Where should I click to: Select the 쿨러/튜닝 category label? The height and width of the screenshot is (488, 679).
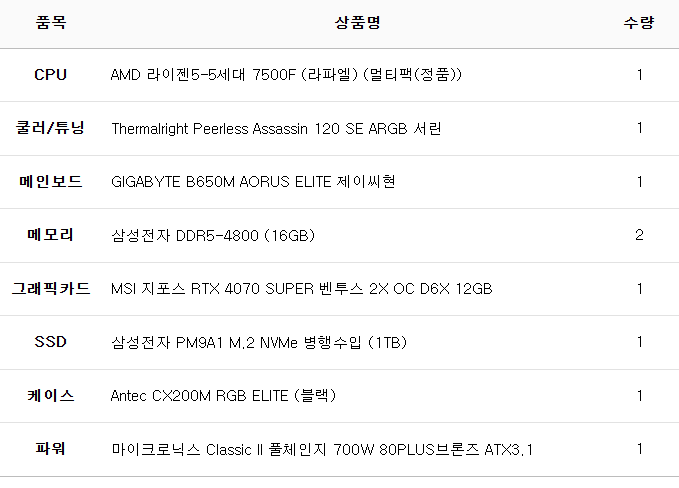pyautogui.click(x=50, y=129)
